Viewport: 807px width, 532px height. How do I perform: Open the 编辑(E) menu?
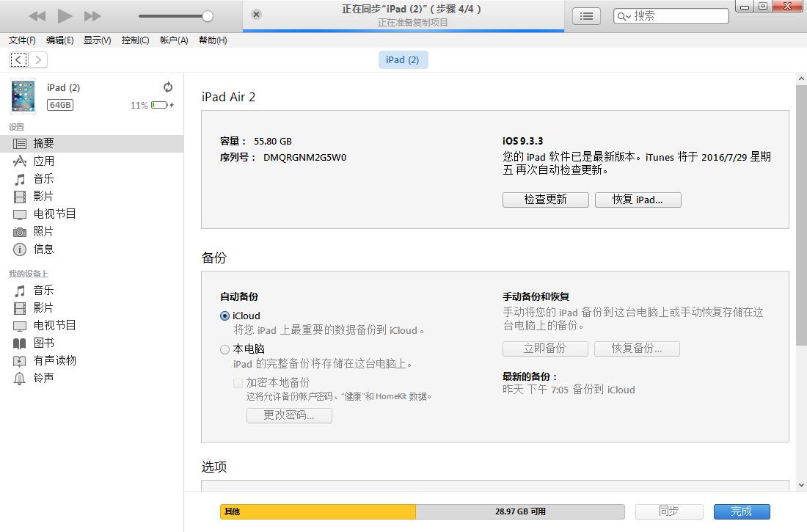[x=59, y=40]
